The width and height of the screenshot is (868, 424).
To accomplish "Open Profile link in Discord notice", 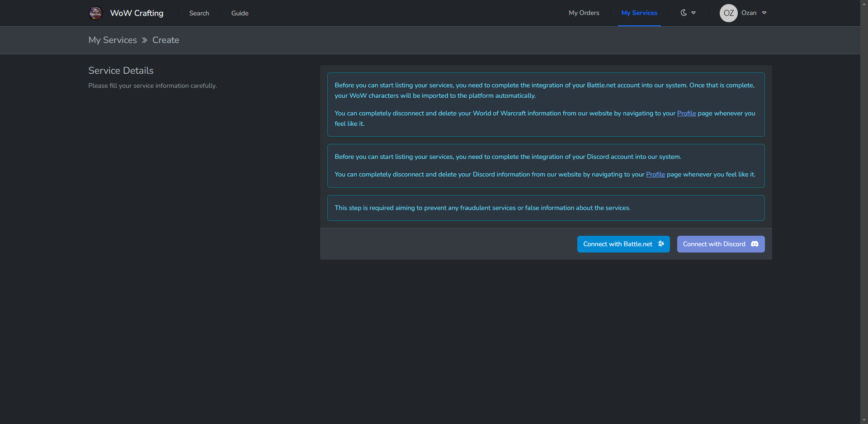I will [656, 174].
